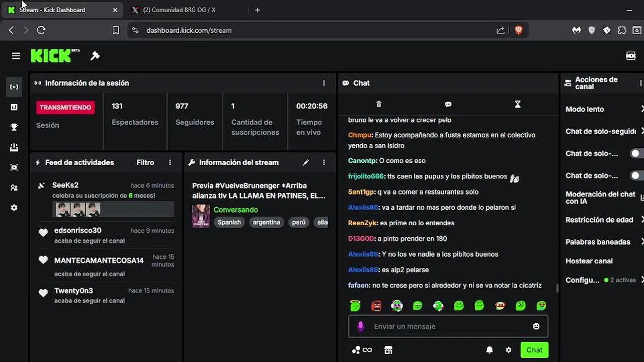Open the three-dot menu of Información de la sesión

click(324, 83)
